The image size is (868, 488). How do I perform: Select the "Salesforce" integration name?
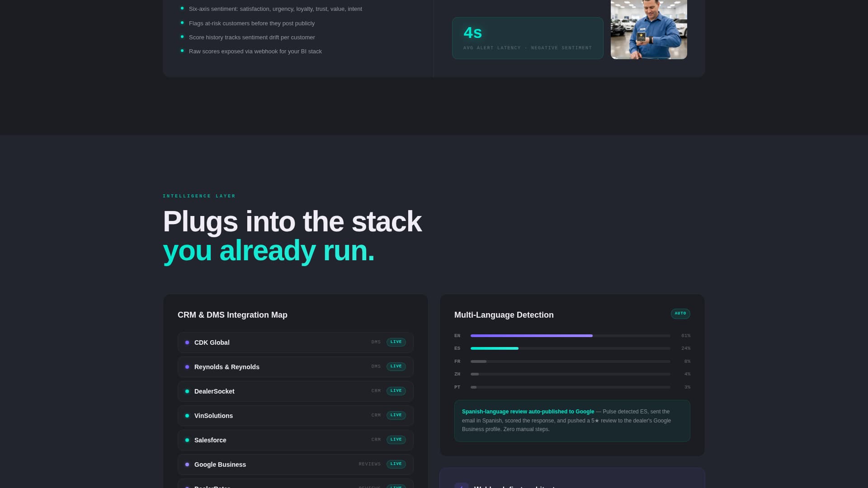click(x=210, y=440)
